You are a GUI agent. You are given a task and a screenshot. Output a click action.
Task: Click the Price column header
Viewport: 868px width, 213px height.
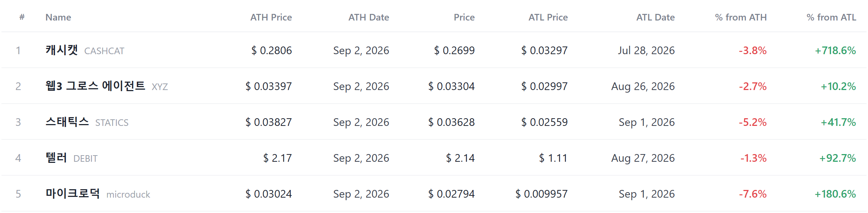(x=464, y=17)
